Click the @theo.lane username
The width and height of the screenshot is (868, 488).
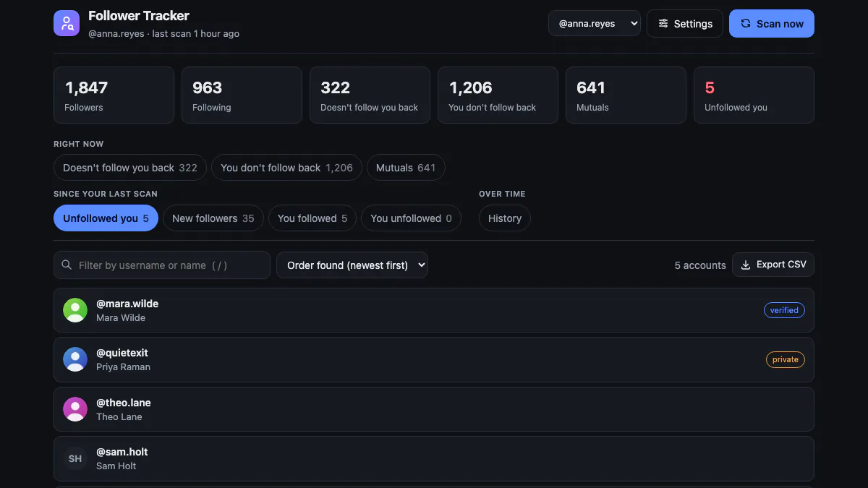(x=124, y=403)
